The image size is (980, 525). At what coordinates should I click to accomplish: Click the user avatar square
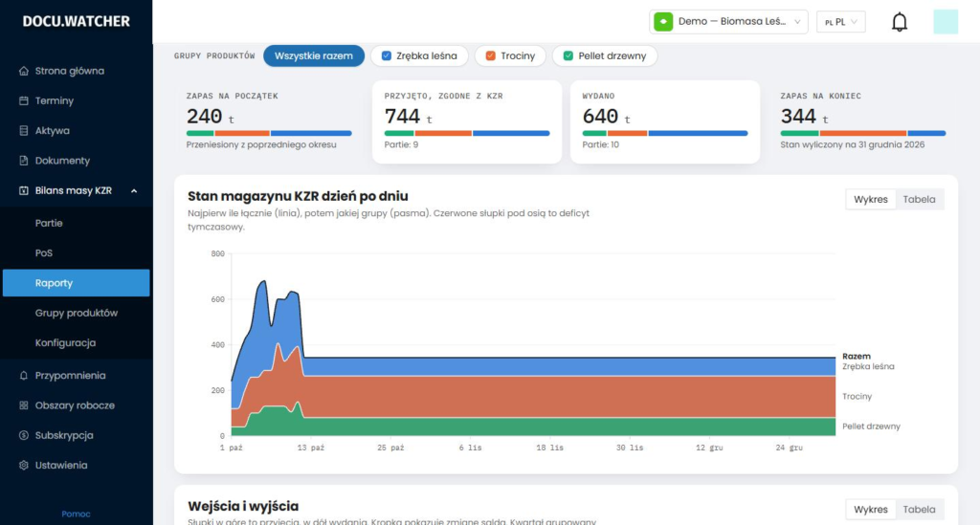(x=946, y=21)
